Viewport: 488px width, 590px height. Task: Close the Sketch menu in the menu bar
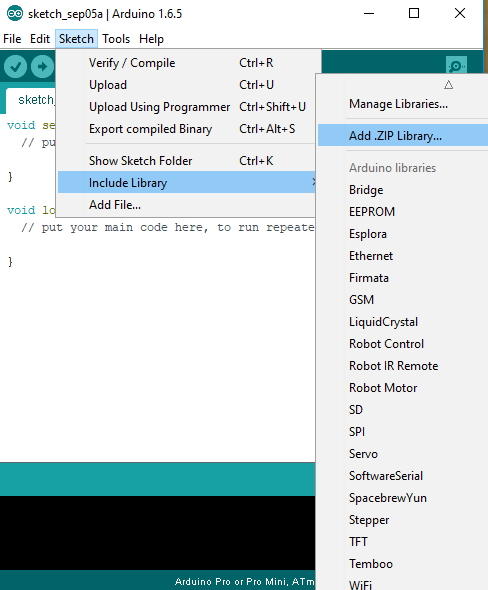76,39
